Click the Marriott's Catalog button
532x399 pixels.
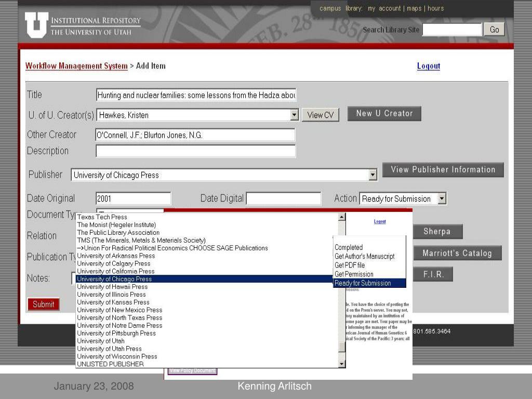457,253
